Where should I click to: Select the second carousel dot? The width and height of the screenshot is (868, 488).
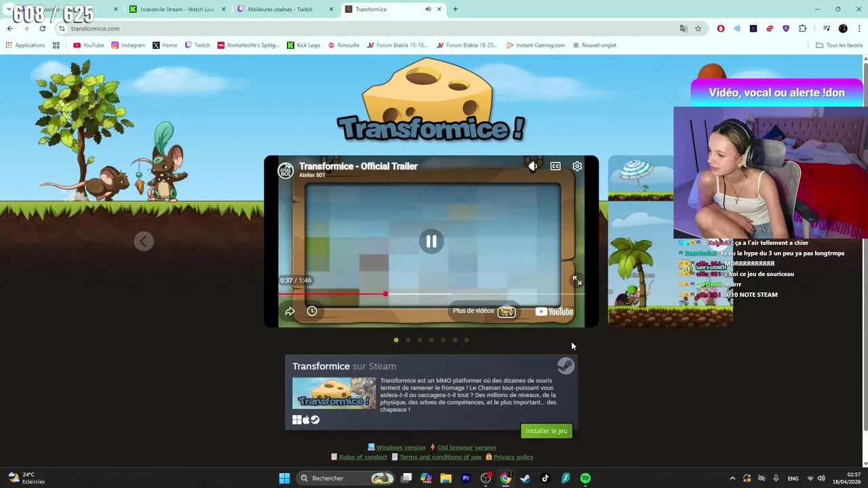408,340
